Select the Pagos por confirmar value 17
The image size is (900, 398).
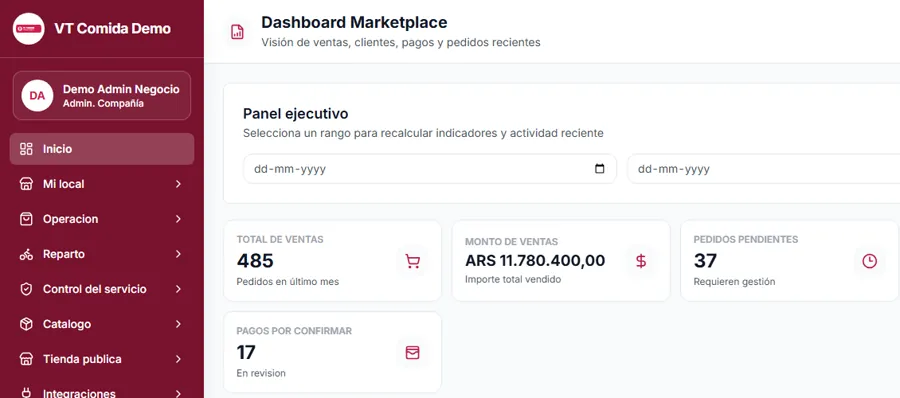pos(246,352)
